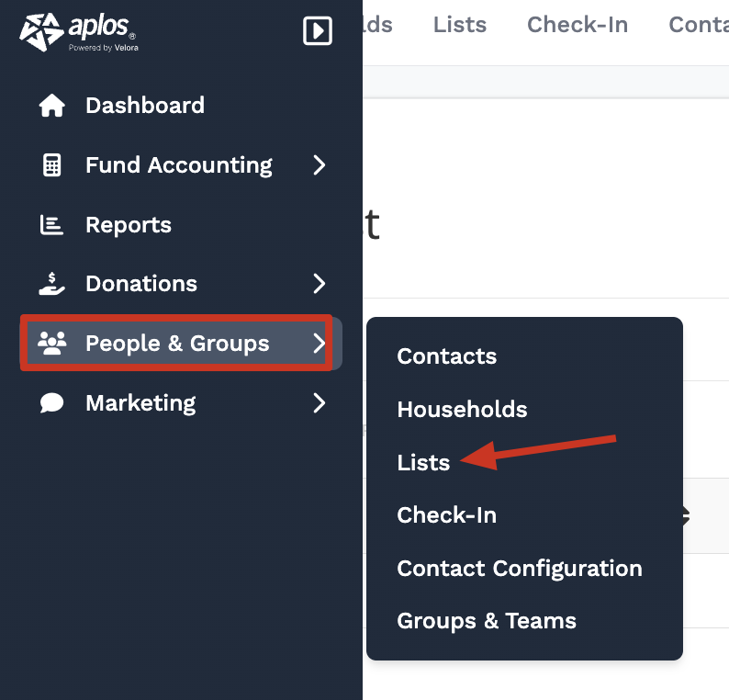Expand the Marketing chevron arrow
The image size is (729, 700).
click(319, 403)
